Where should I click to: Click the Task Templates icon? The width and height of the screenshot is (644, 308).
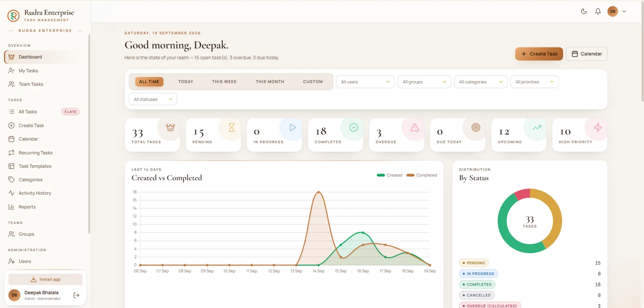coord(11,166)
